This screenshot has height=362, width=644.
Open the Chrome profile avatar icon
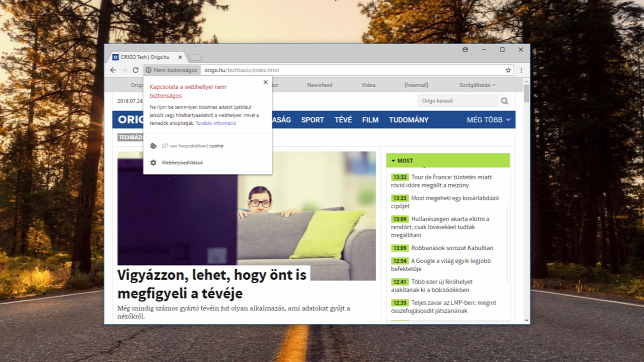[465, 50]
